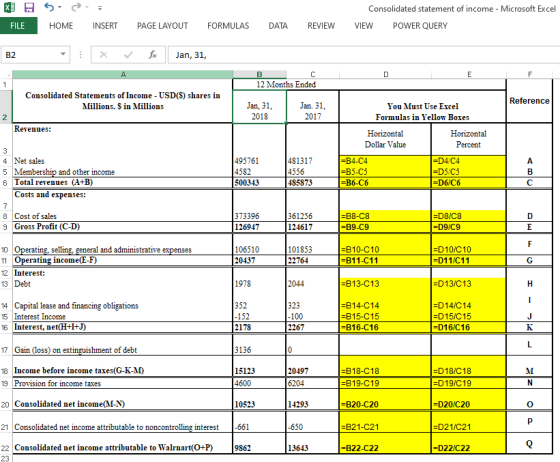The width and height of the screenshot is (560, 462).
Task: Select the formula cell =B16-C16
Action: pos(385,327)
